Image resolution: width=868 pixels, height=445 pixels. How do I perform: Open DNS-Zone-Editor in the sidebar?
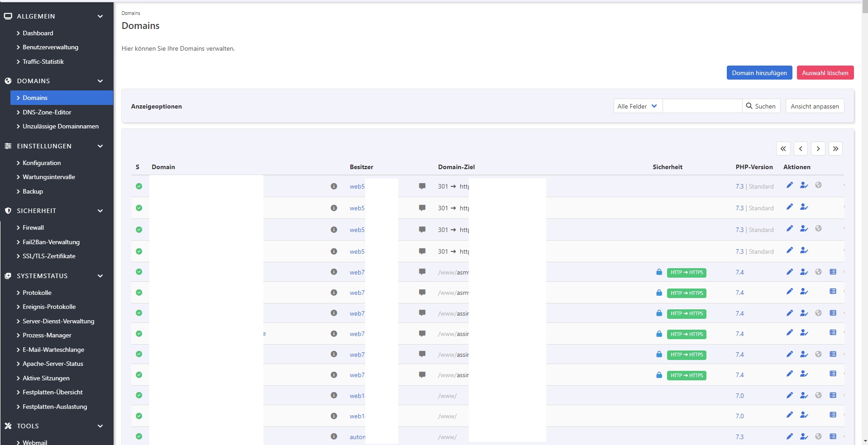tap(47, 112)
